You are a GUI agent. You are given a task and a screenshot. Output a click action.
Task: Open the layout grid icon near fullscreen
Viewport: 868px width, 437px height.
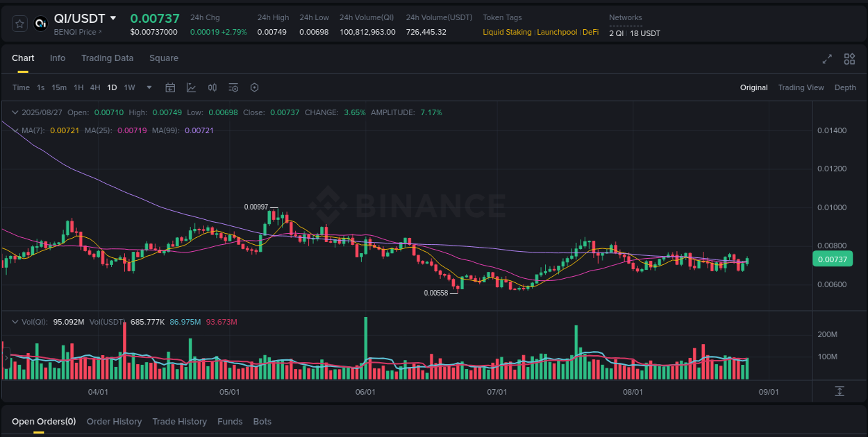pos(849,60)
